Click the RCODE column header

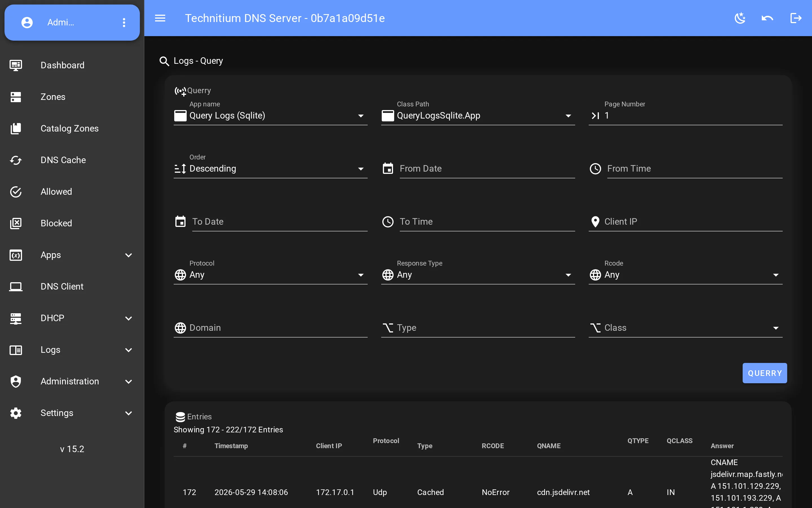click(493, 446)
